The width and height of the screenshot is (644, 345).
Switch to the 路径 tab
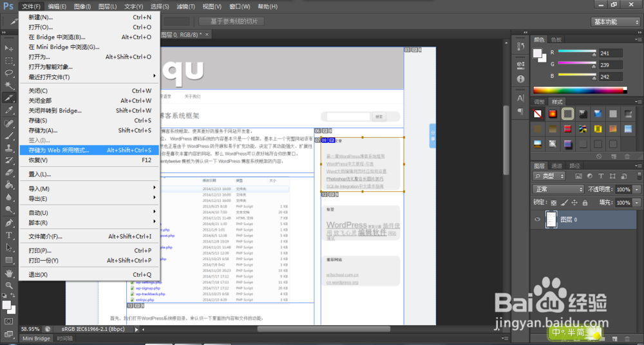click(x=574, y=166)
